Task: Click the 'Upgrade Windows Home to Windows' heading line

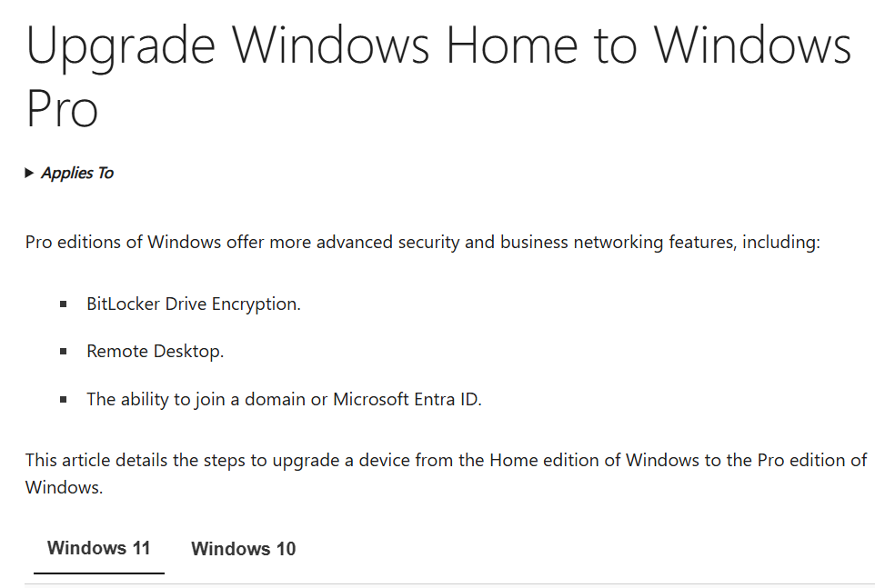Action: (438, 46)
